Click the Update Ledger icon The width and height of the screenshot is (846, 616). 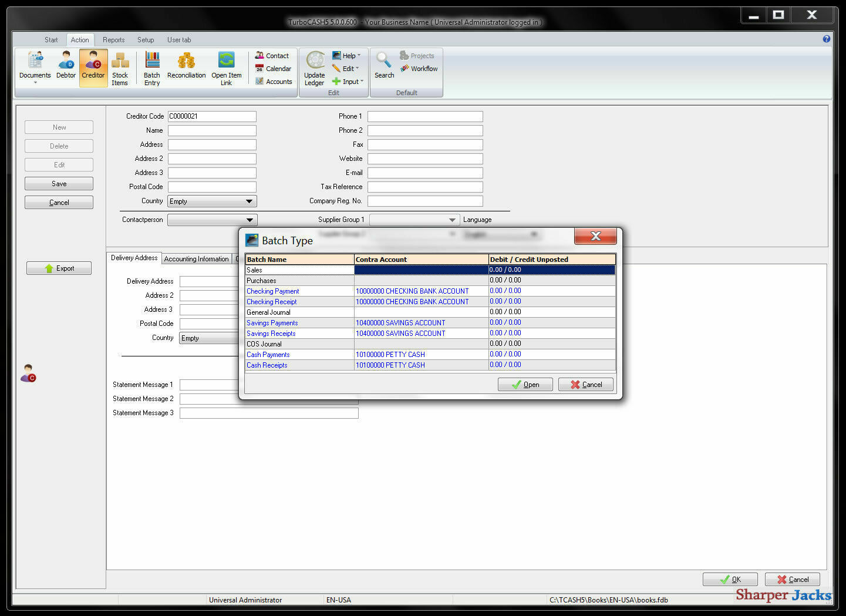coord(315,69)
